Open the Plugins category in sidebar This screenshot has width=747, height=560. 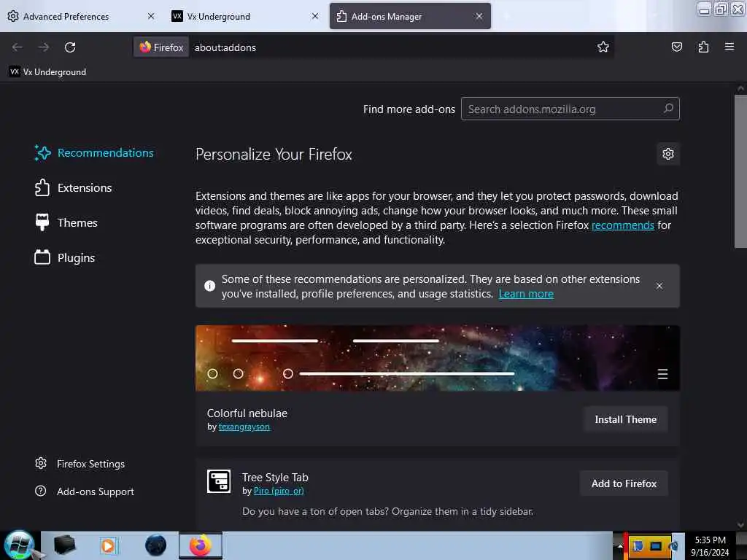tap(65, 257)
